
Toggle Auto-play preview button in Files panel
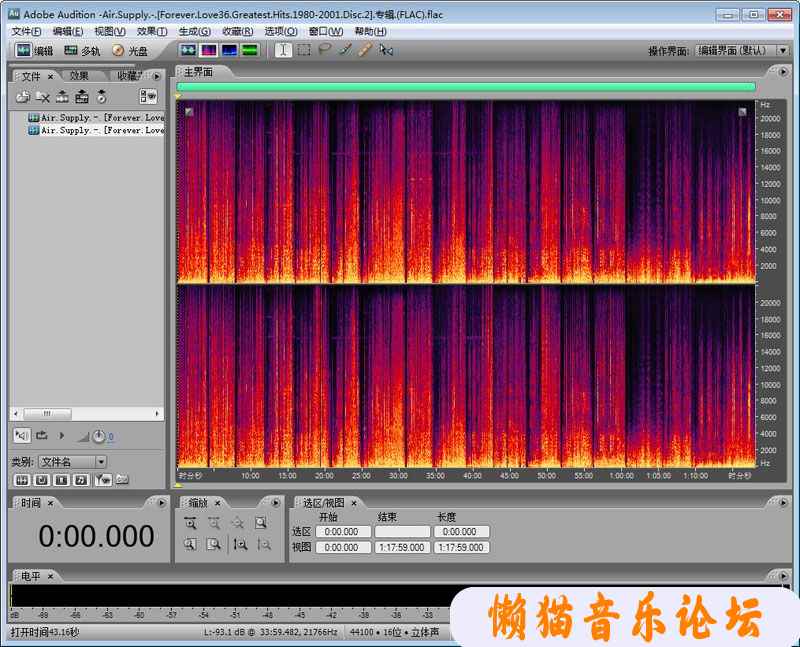[x=22, y=435]
